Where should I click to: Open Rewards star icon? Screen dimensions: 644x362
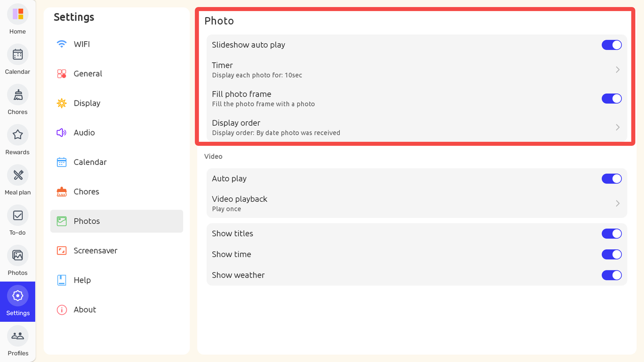pos(18,135)
